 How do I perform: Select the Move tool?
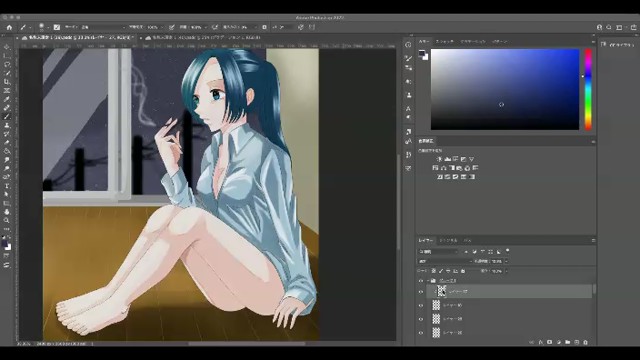tap(7, 47)
